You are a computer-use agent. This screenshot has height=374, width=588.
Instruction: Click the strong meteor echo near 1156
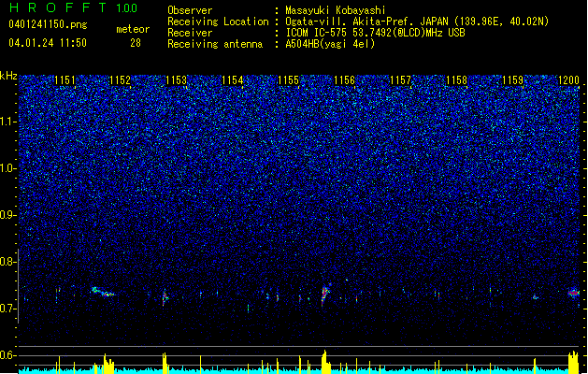(x=325, y=295)
